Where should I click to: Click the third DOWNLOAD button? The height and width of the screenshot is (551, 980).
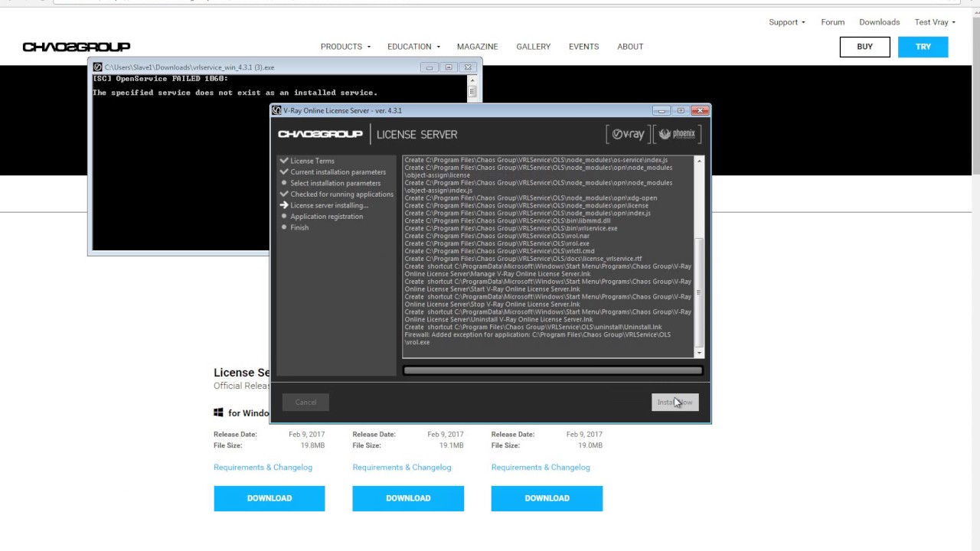pos(547,498)
